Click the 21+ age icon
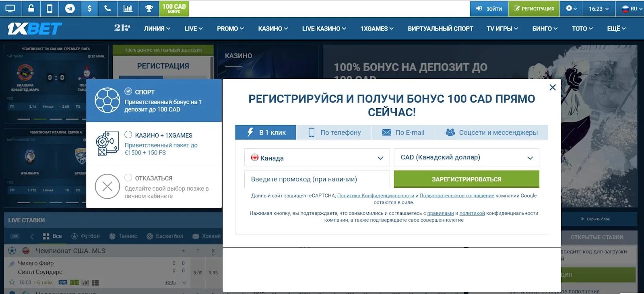This screenshot has width=644, height=294. coord(122,28)
